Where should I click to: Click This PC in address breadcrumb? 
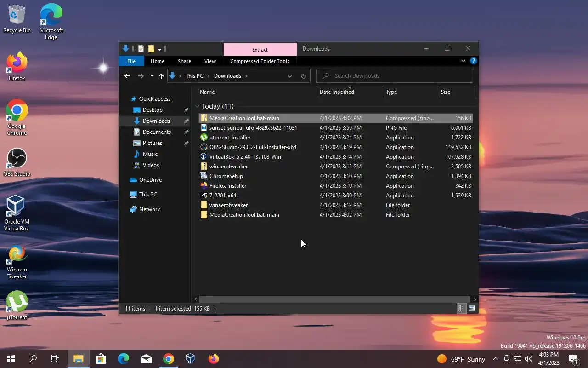click(x=194, y=76)
